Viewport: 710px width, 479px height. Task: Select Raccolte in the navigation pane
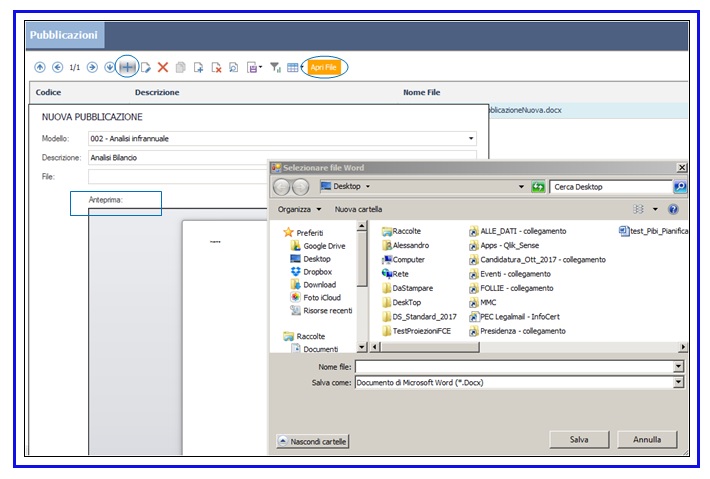(304, 336)
